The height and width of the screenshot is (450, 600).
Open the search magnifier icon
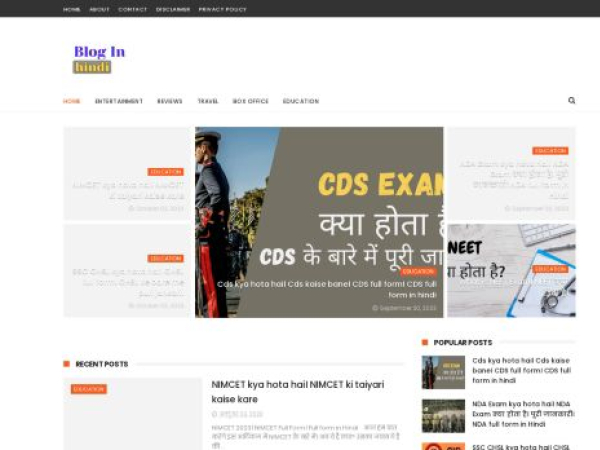click(x=571, y=100)
